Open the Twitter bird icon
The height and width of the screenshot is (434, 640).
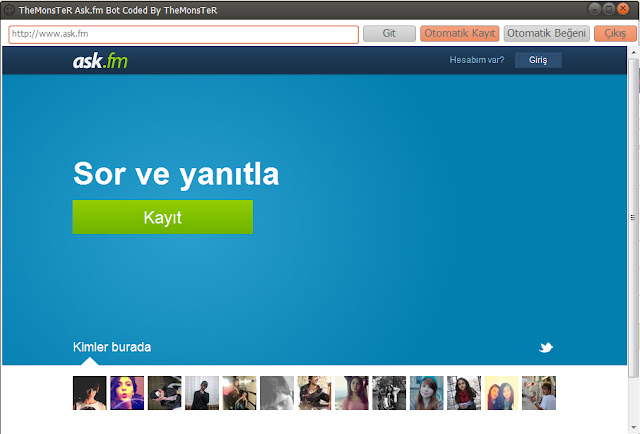pyautogui.click(x=546, y=347)
